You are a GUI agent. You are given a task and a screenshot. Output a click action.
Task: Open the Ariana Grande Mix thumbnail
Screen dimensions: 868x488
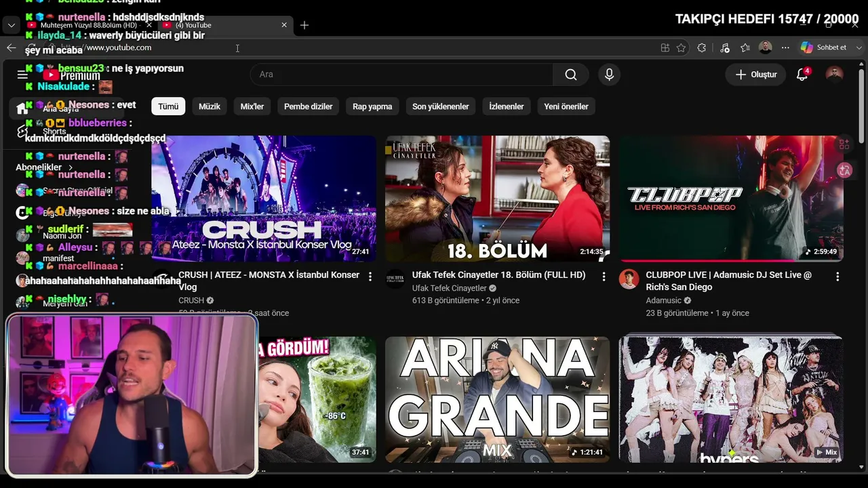[x=497, y=400]
